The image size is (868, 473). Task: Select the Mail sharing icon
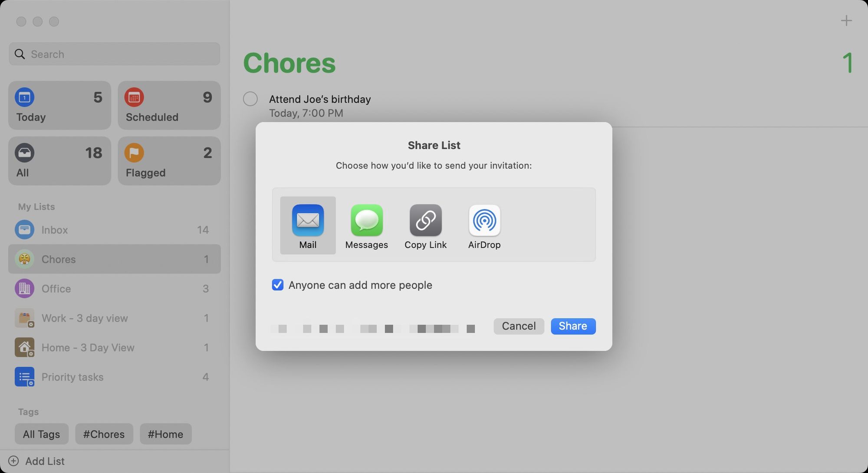click(x=307, y=220)
